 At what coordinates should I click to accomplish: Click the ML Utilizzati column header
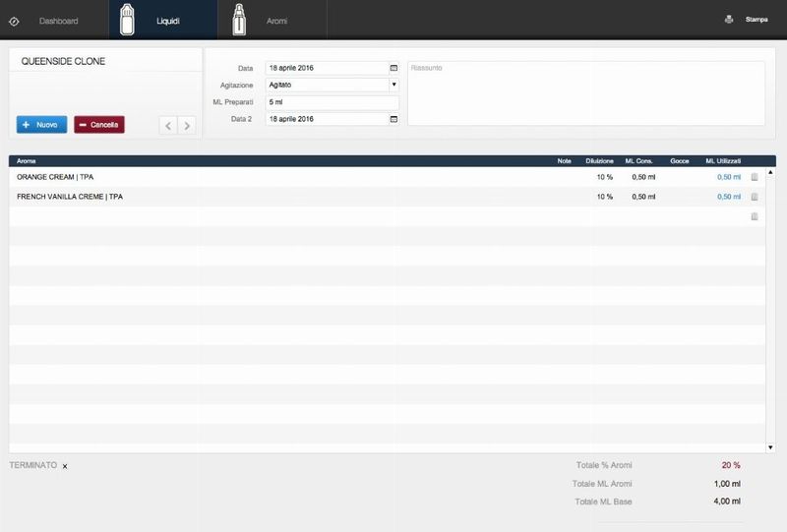pyautogui.click(x=723, y=161)
